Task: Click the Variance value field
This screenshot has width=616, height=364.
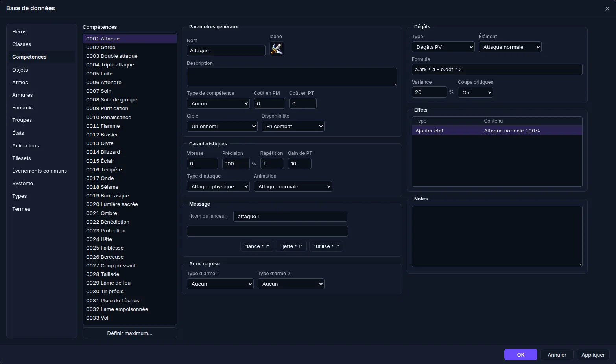Action: (430, 92)
